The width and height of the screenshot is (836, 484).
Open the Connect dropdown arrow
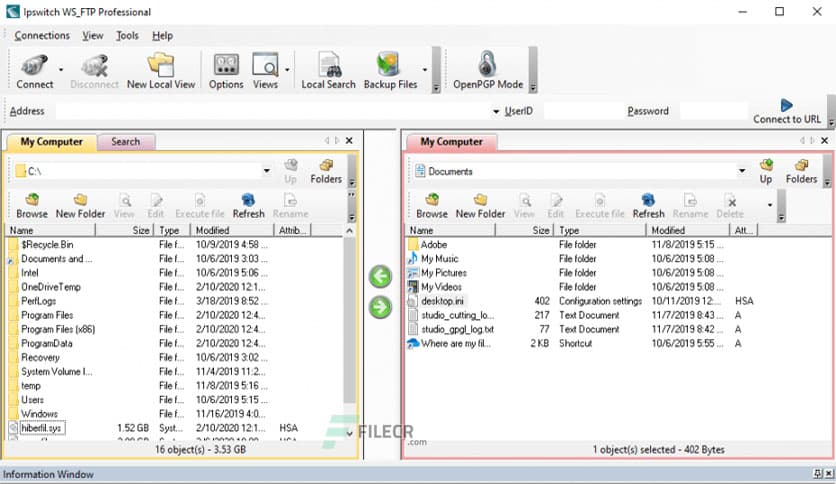[x=61, y=70]
